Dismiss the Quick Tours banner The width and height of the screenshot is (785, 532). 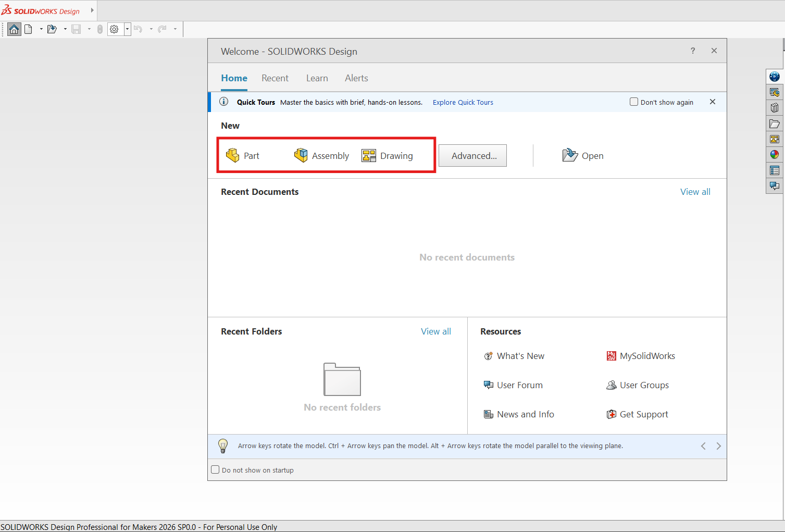[713, 102]
